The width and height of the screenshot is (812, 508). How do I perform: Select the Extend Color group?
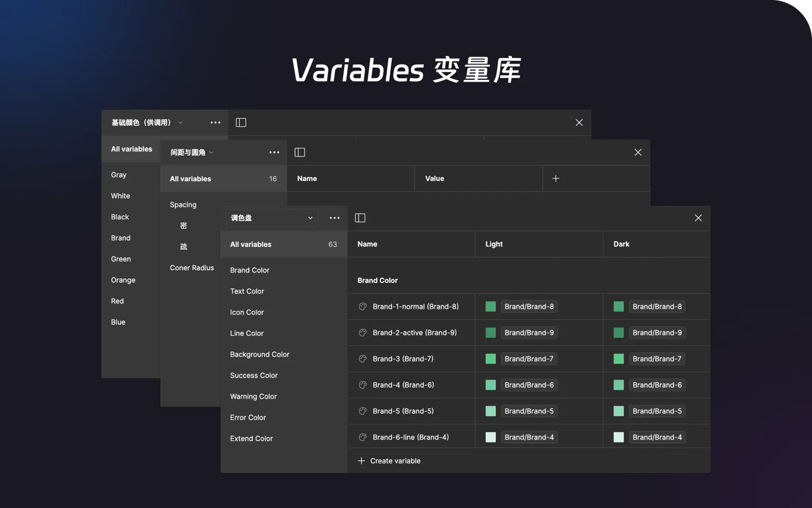pos(251,438)
